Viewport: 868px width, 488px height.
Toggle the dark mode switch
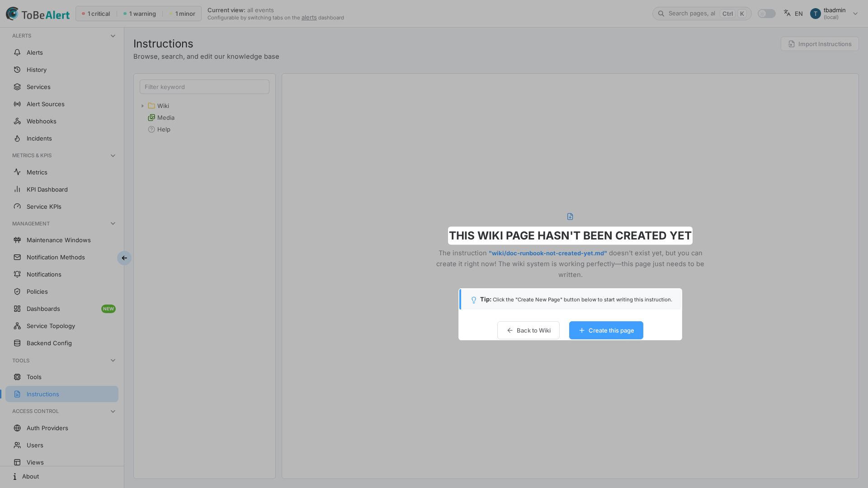(x=767, y=14)
